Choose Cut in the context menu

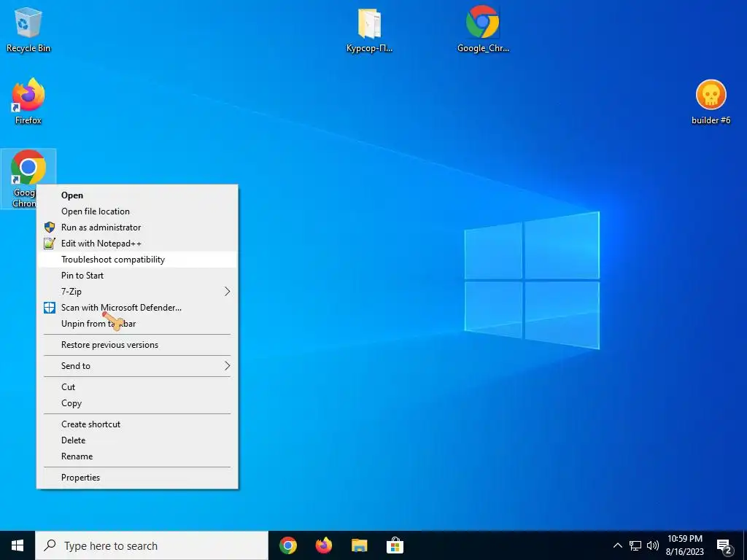click(137, 387)
